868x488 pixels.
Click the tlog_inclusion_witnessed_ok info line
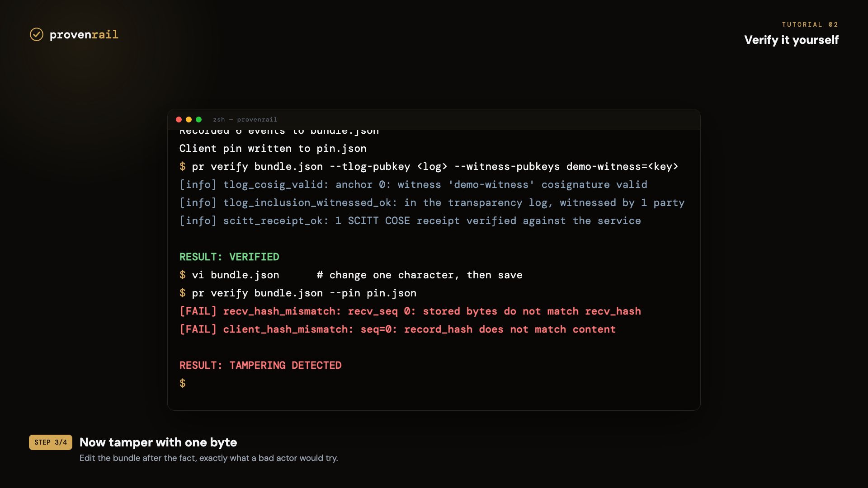click(x=432, y=203)
